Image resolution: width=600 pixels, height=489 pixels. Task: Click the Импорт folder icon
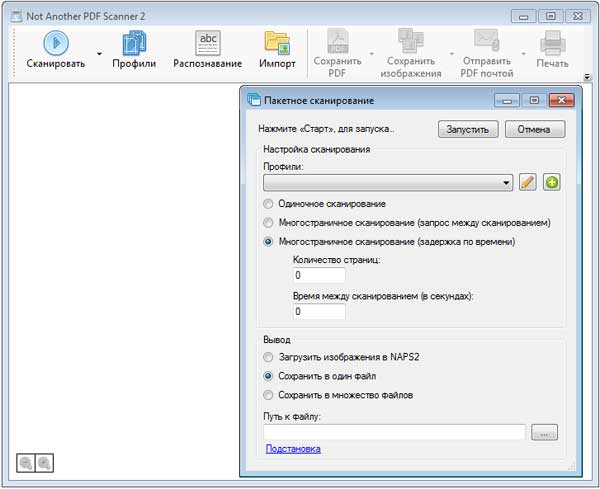point(277,43)
